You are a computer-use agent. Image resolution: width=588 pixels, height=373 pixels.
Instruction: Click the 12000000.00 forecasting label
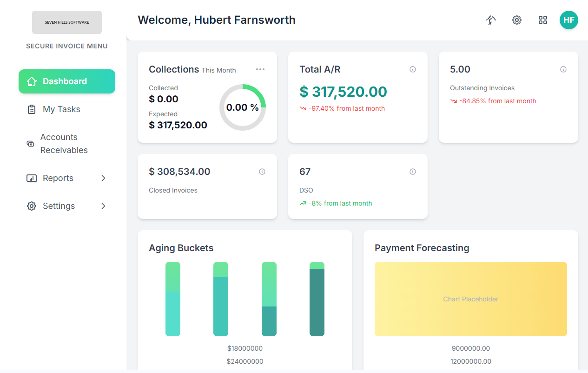point(471,361)
